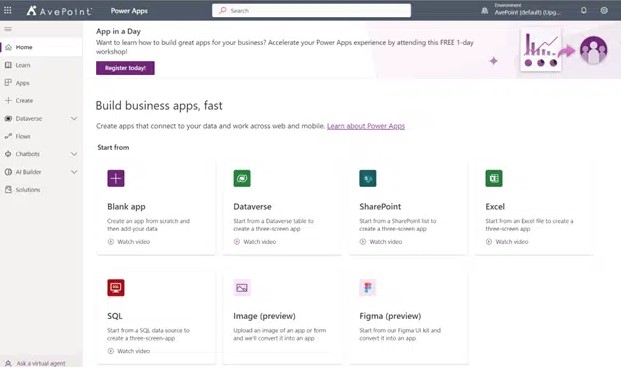This screenshot has height=368, width=621.
Task: Open the notifications bell icon
Action: (x=584, y=11)
